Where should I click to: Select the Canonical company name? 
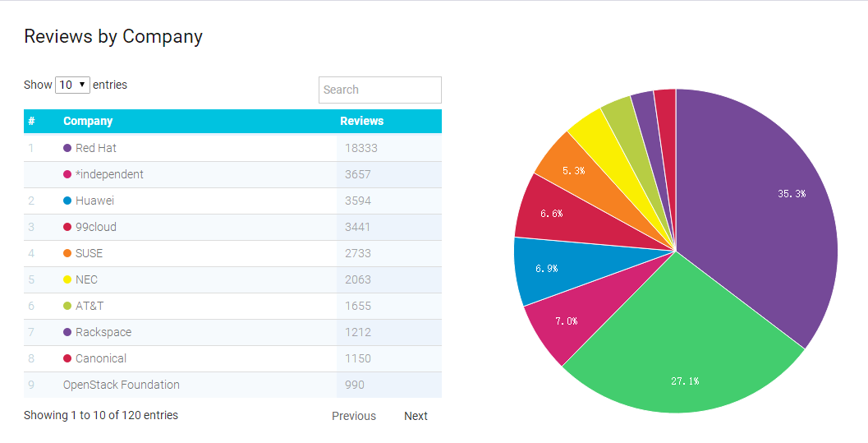tap(101, 358)
